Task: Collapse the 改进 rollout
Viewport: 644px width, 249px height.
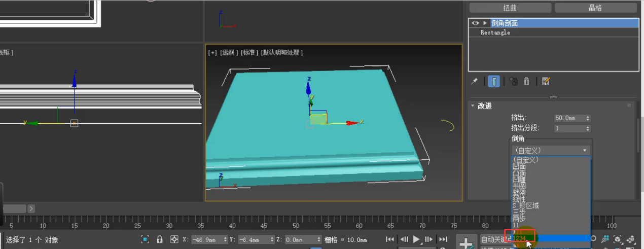Action: click(473, 106)
